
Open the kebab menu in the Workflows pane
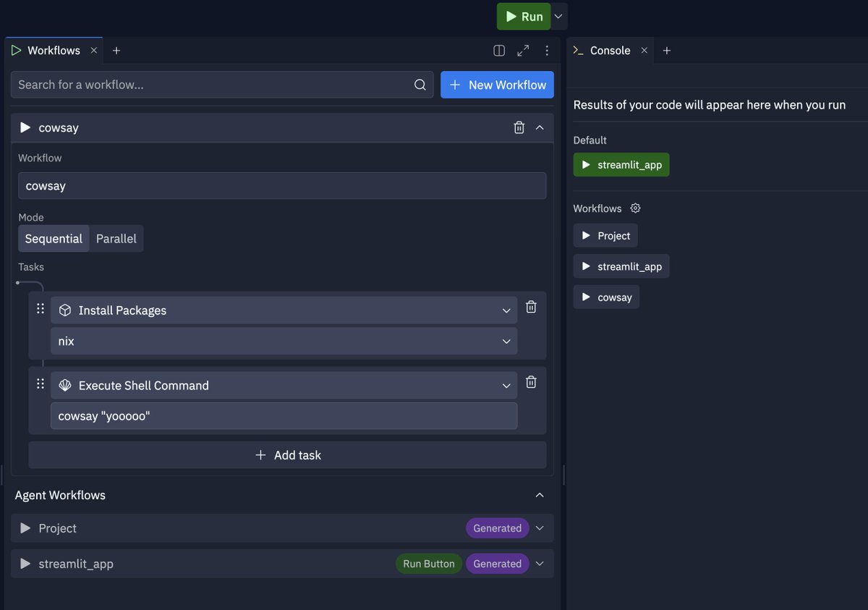(547, 50)
